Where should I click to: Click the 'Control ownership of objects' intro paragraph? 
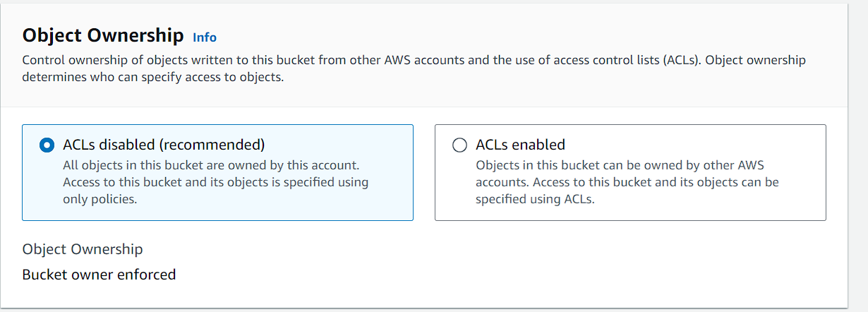pyautogui.click(x=414, y=68)
